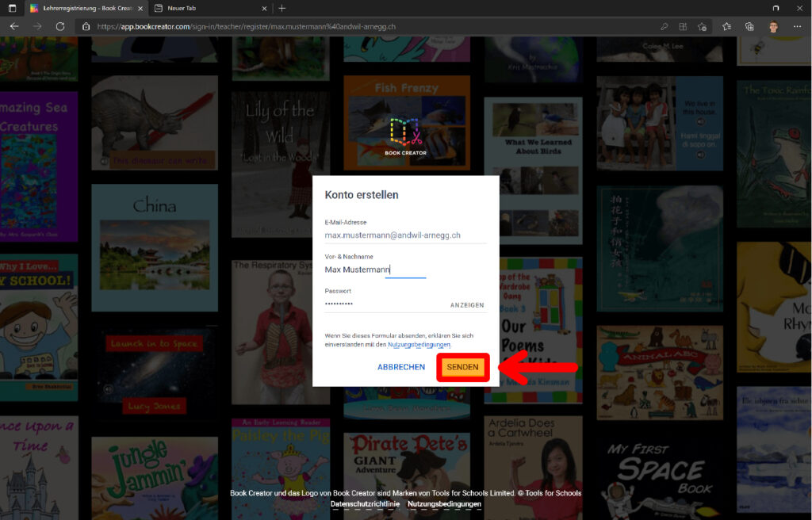Click the add to favorites star icon
Viewport: 812px width, 520px height.
[702, 26]
